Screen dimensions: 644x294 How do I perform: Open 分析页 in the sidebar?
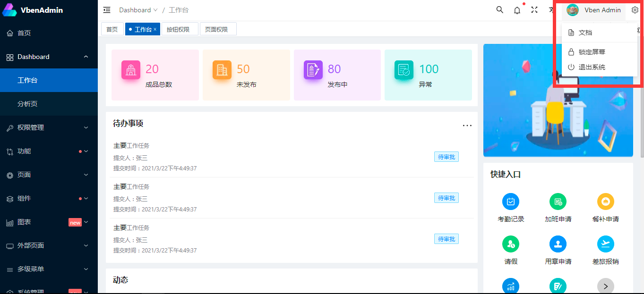[49, 104]
